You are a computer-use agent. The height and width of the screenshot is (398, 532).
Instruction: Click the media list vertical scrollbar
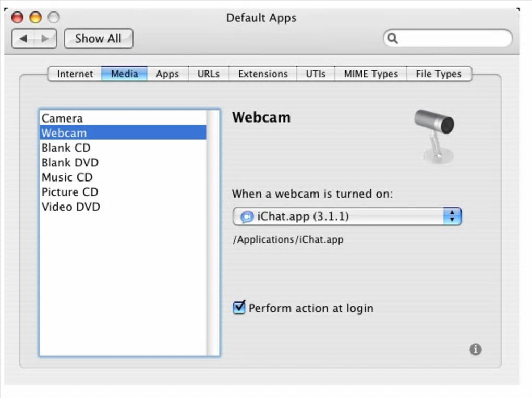[213, 233]
